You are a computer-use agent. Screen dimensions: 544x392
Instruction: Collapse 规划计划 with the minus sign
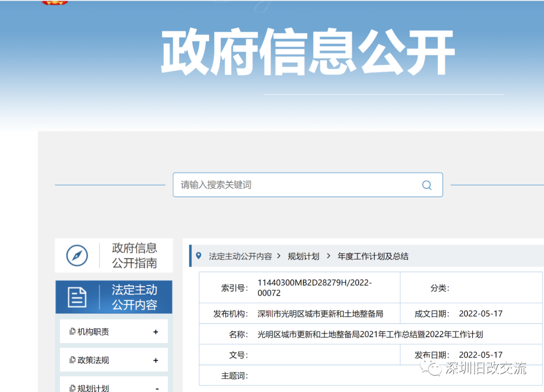157,389
